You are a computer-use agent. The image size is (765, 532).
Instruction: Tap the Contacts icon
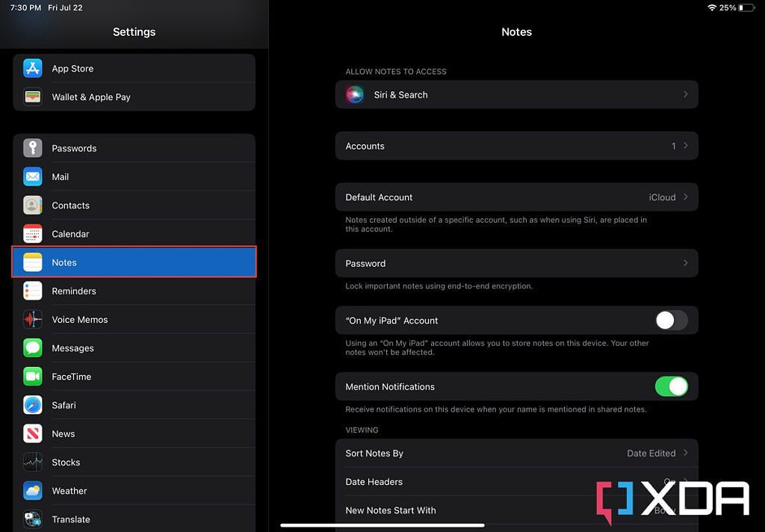click(x=33, y=205)
